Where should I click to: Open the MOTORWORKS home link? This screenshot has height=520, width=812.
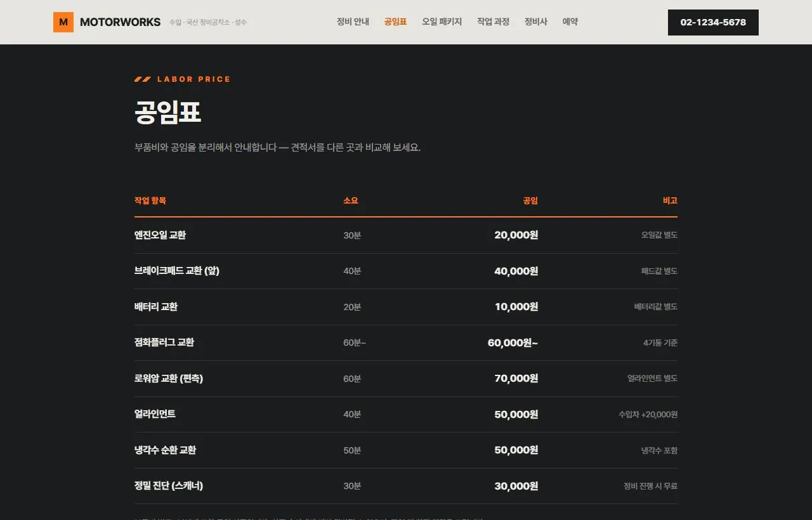(120, 22)
